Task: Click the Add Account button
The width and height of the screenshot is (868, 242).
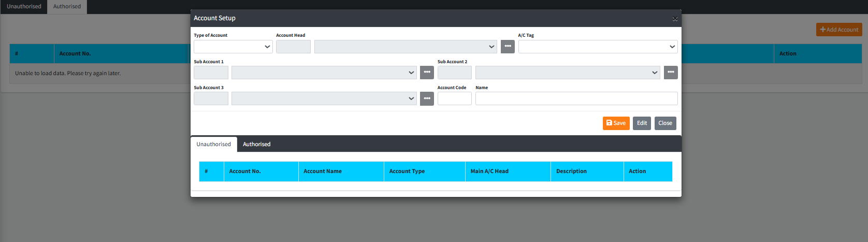Action: [x=839, y=30]
